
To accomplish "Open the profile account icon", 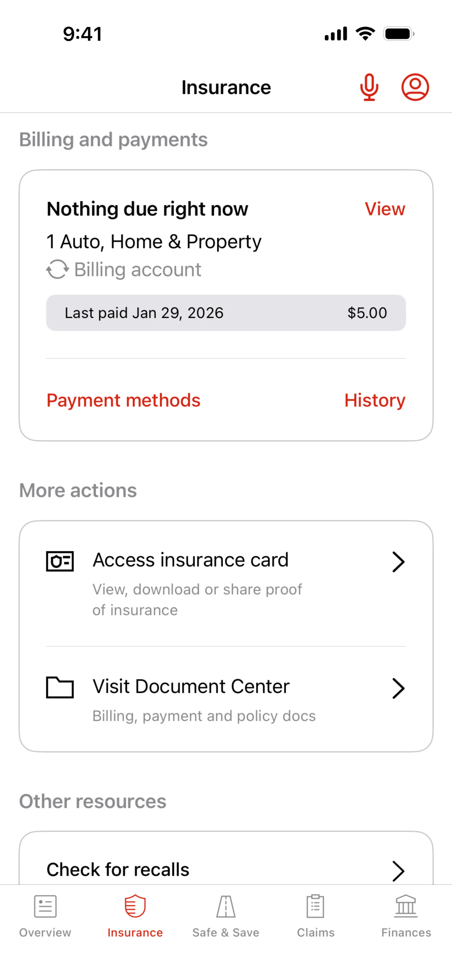I will (415, 87).
